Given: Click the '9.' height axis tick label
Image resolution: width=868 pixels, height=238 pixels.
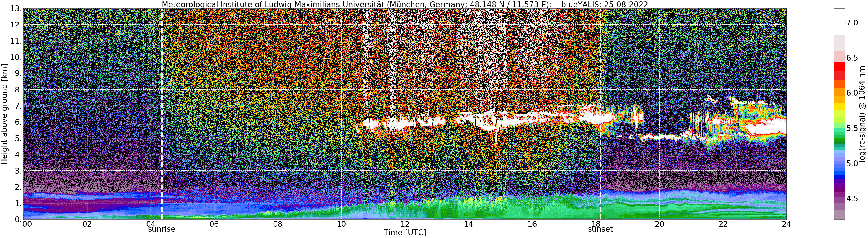Looking at the screenshot, I should coord(18,73).
